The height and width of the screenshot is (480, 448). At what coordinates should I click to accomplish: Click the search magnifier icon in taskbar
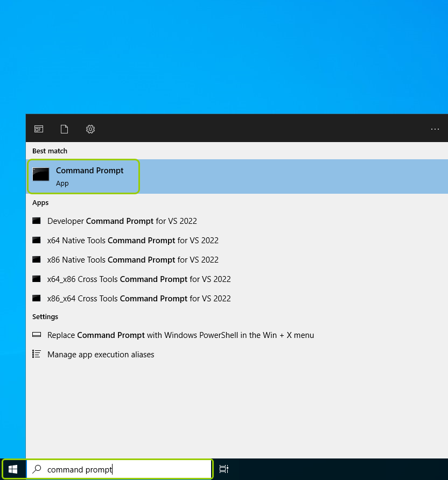(x=37, y=469)
